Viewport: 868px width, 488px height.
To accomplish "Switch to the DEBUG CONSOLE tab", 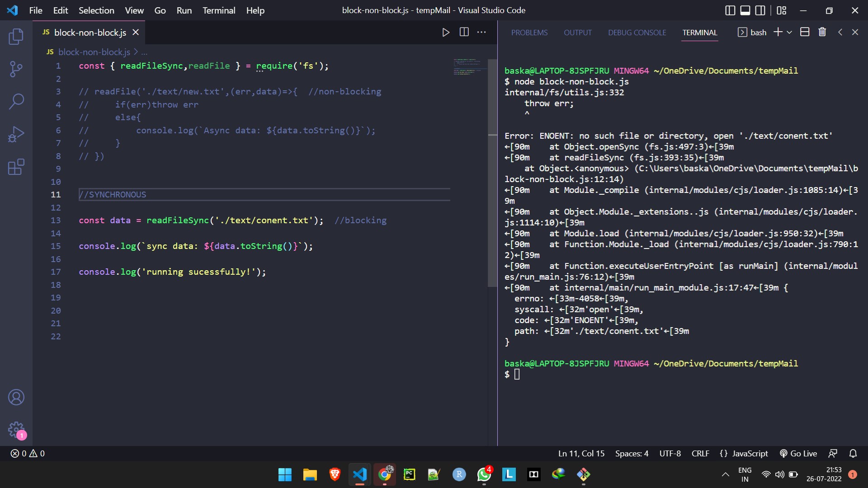I will tap(637, 32).
